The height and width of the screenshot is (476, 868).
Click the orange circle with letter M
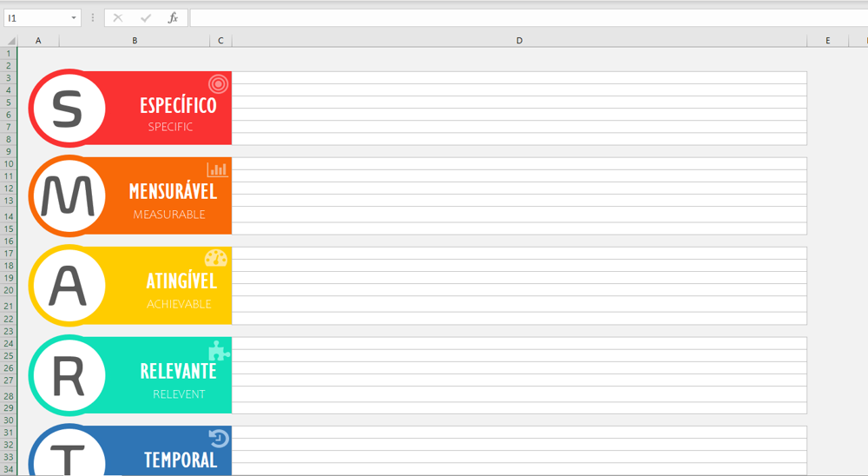(x=68, y=196)
